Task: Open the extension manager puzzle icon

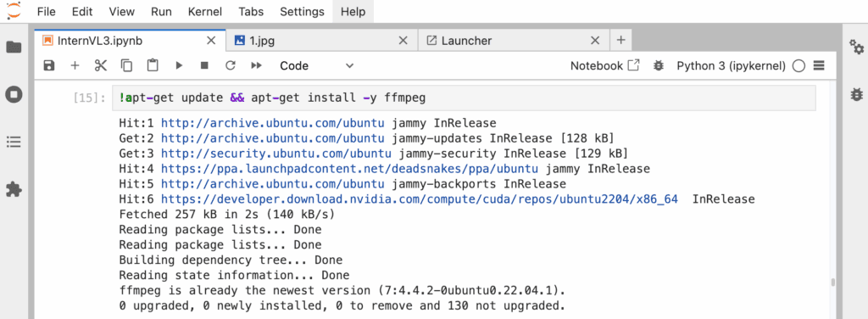Action: tap(14, 190)
